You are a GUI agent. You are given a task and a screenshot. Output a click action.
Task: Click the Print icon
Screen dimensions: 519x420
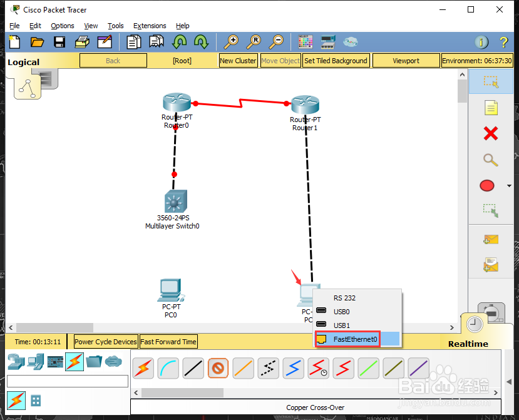pyautogui.click(x=82, y=42)
